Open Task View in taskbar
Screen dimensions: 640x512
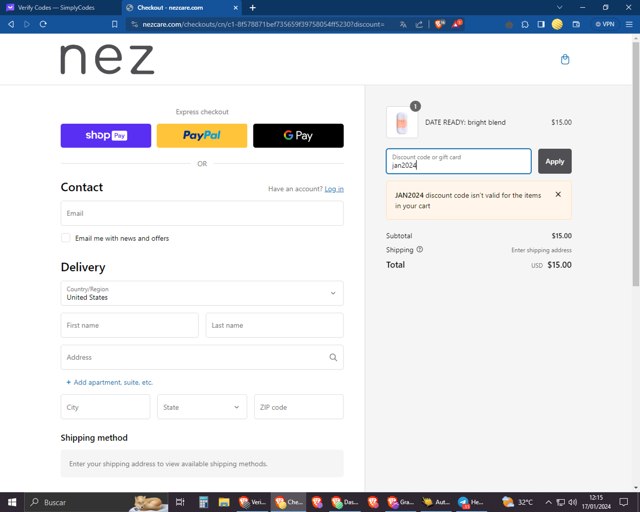(180, 502)
